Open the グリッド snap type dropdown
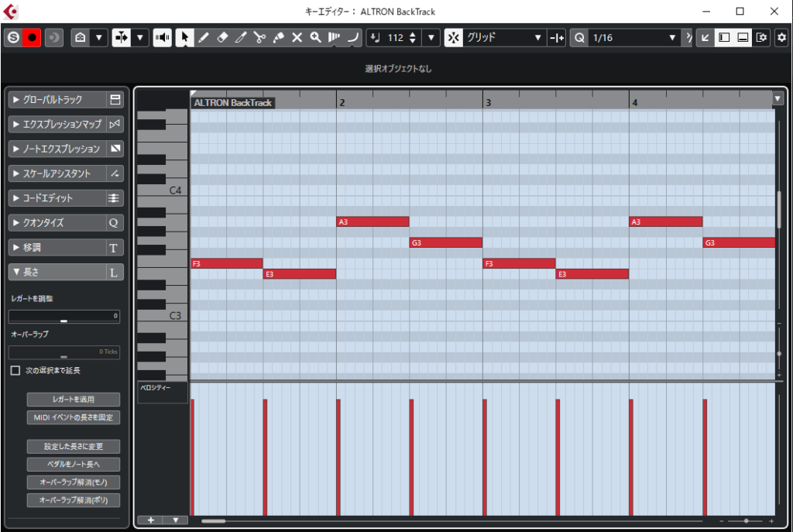This screenshot has width=793, height=532. click(x=505, y=37)
